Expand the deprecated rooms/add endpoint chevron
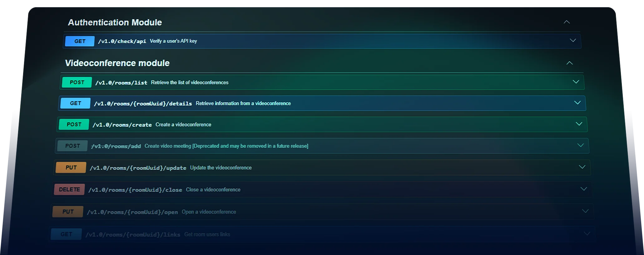 click(x=580, y=145)
